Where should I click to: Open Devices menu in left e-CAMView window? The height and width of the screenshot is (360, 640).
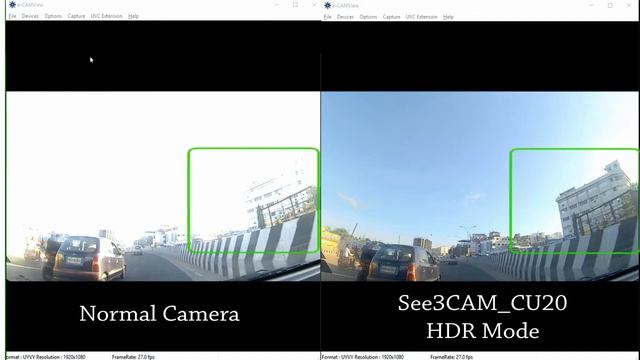30,16
